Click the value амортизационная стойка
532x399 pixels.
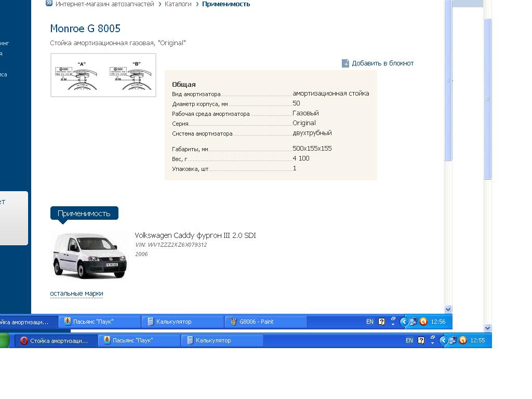coord(331,94)
